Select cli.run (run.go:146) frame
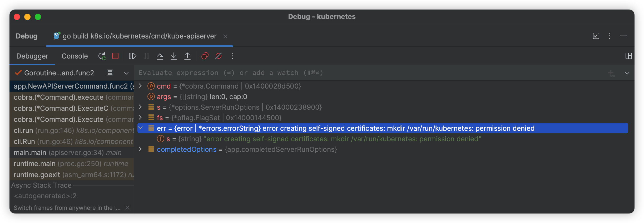Screen dimensions: 644x223 point(72,130)
